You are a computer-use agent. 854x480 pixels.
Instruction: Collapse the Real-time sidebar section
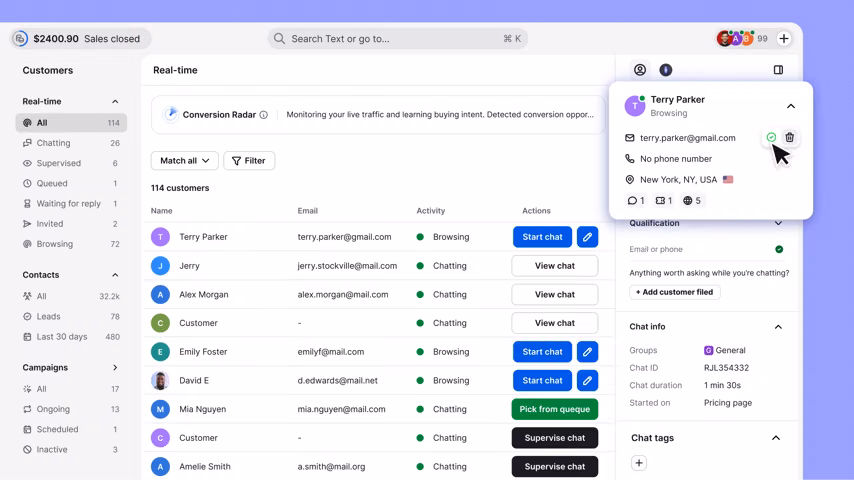pyautogui.click(x=115, y=101)
